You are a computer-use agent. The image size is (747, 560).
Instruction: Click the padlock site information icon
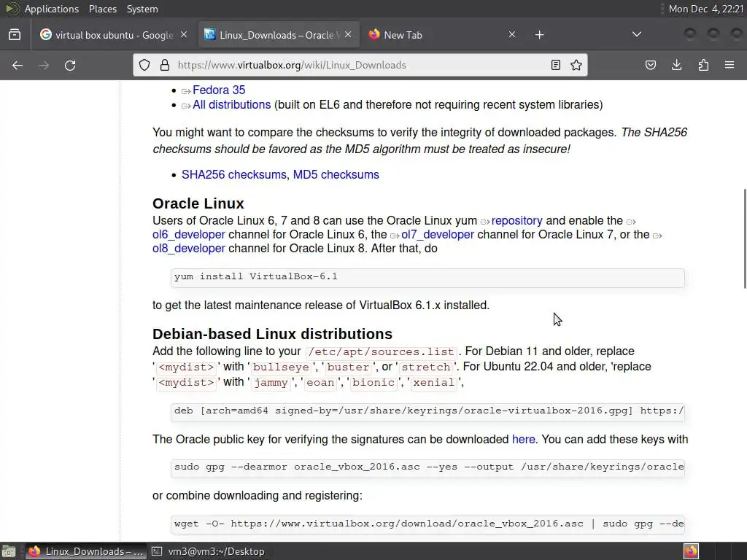tap(165, 65)
